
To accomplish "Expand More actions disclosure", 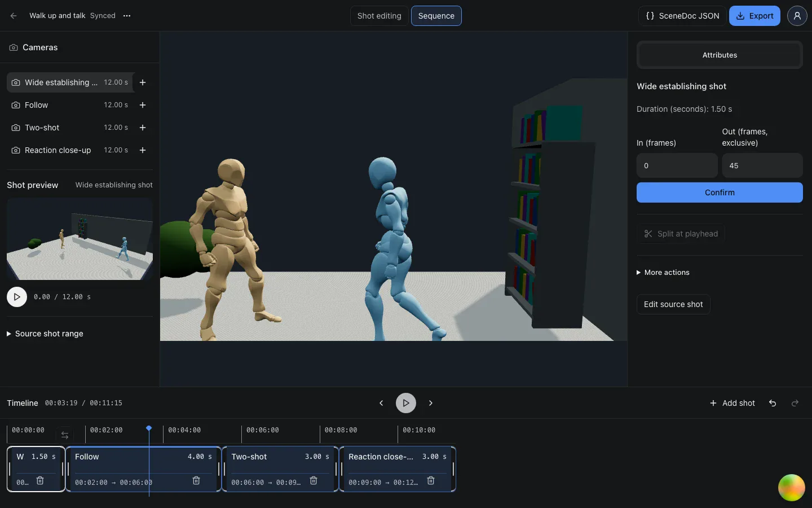I will [x=663, y=273].
